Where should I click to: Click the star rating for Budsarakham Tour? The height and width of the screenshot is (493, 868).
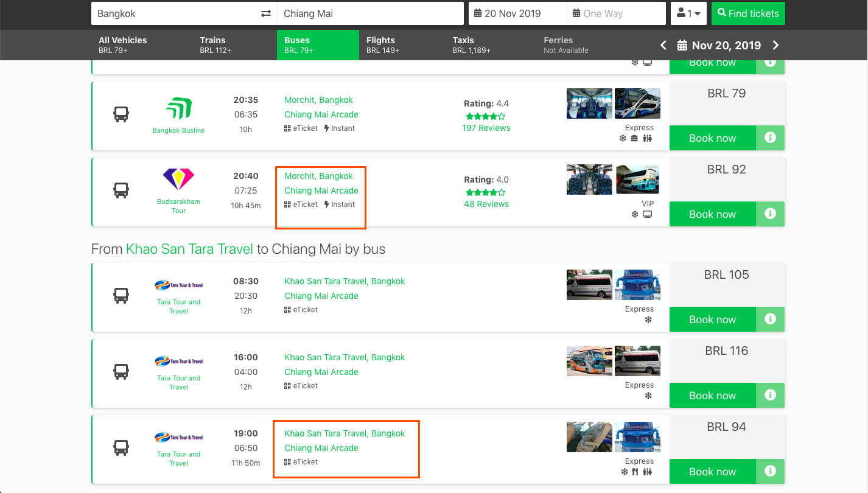pos(486,192)
